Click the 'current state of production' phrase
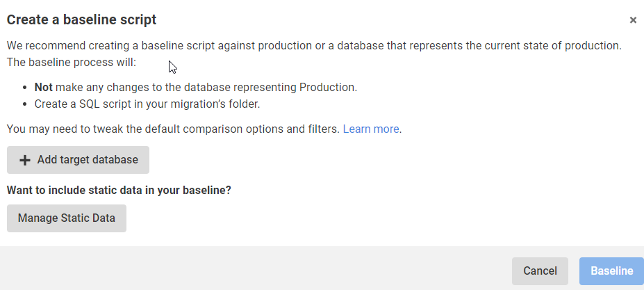Image resolution: width=644 pixels, height=290 pixels. click(x=549, y=46)
